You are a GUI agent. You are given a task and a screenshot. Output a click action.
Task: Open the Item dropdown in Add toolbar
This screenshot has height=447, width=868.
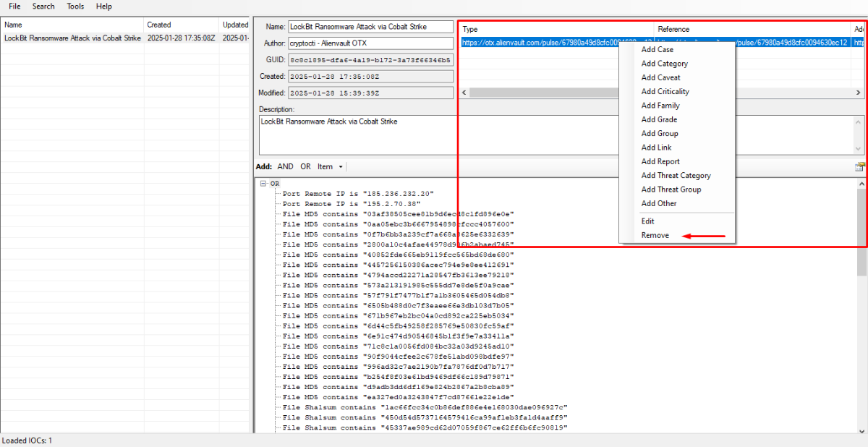pyautogui.click(x=330, y=166)
